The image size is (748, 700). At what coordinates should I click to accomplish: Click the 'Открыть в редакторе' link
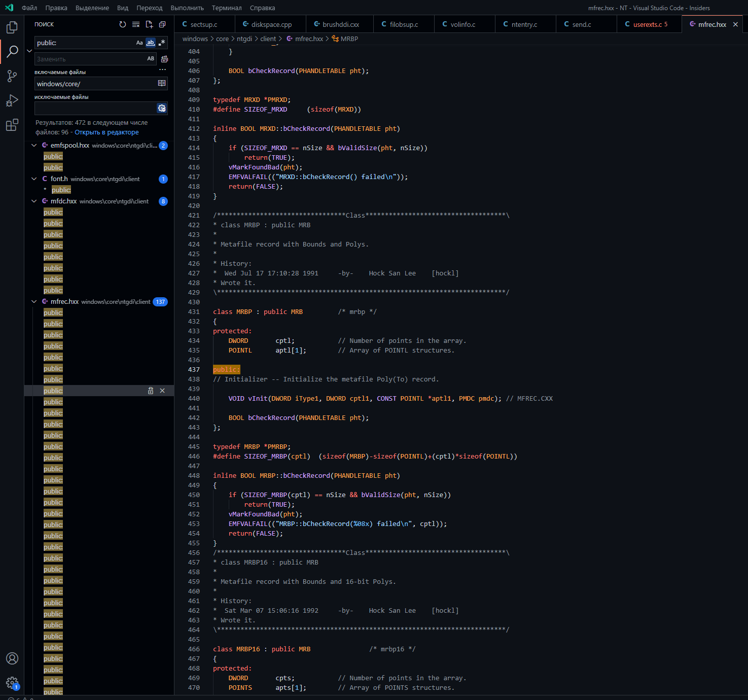[106, 132]
